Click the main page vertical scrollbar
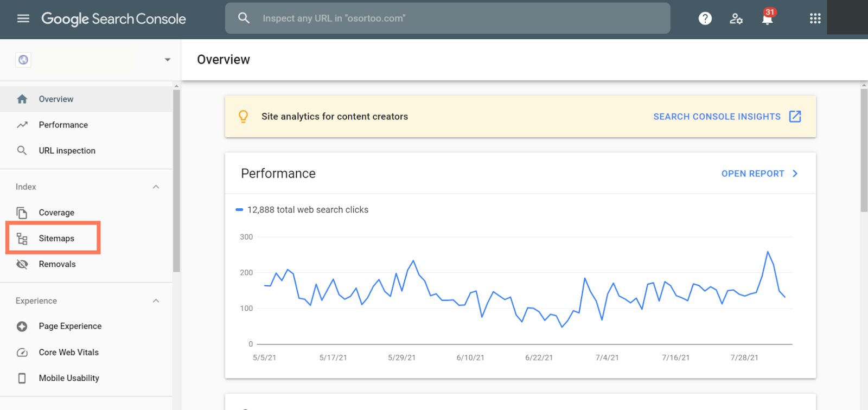 click(864, 151)
